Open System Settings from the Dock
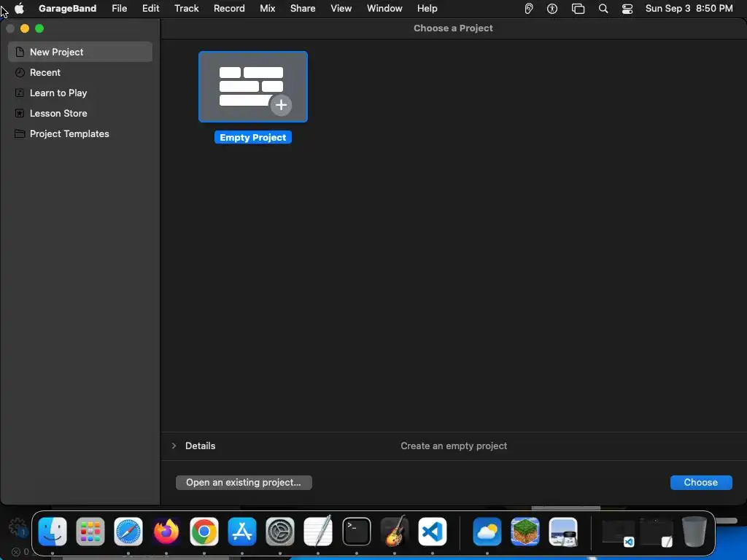Image resolution: width=747 pixels, height=560 pixels. click(x=280, y=532)
